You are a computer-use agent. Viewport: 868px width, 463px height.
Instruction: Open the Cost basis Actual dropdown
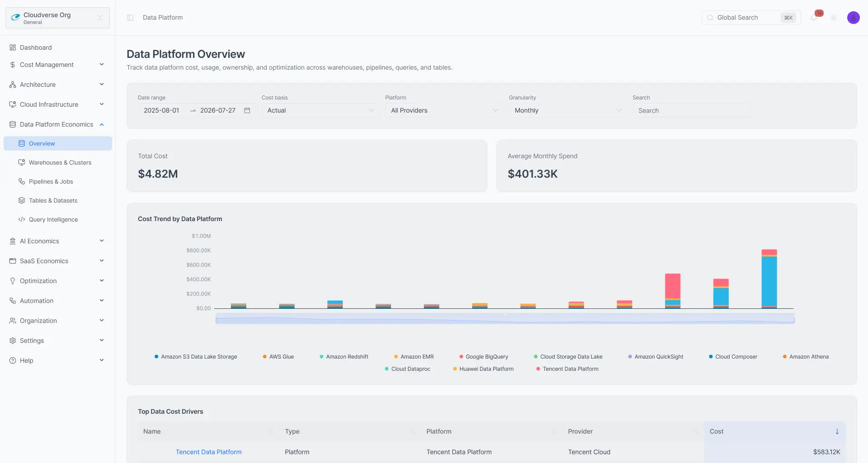pos(320,110)
